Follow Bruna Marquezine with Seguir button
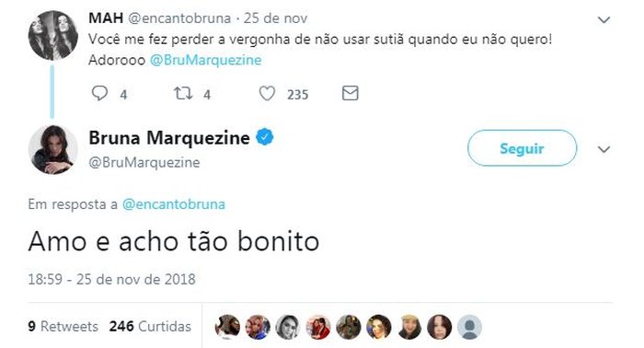 click(522, 148)
